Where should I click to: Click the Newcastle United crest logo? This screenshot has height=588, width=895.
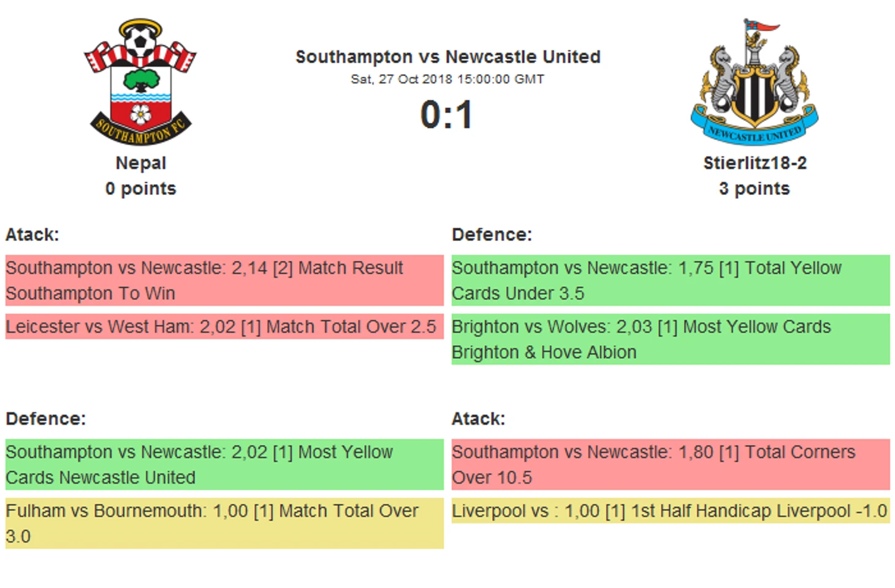(x=755, y=81)
